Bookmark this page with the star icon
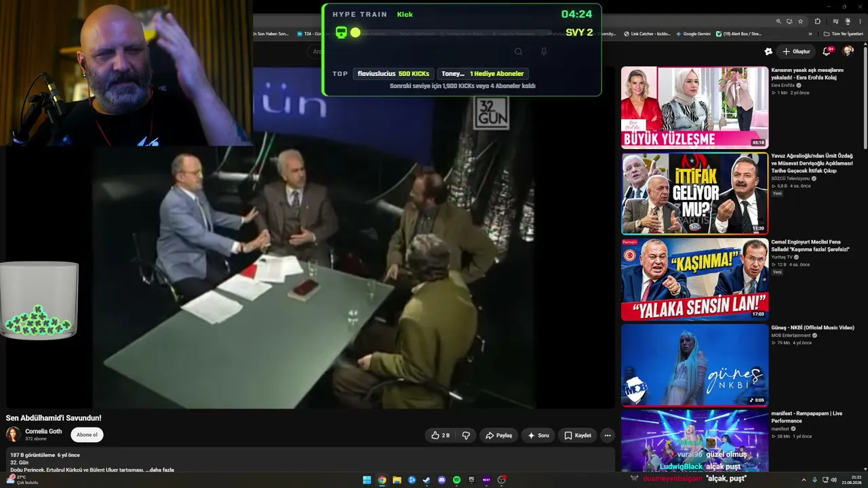The width and height of the screenshot is (868, 488). click(x=800, y=21)
